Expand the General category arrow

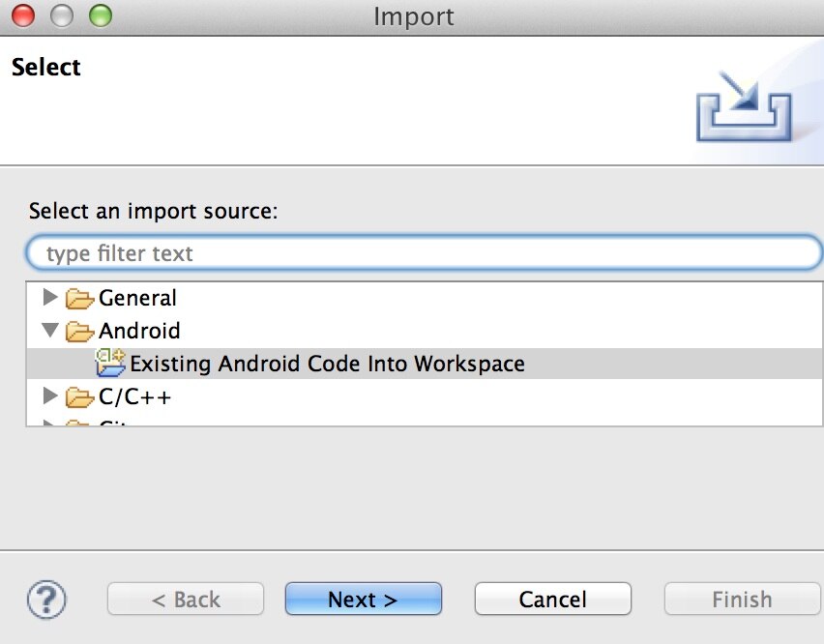[51, 298]
